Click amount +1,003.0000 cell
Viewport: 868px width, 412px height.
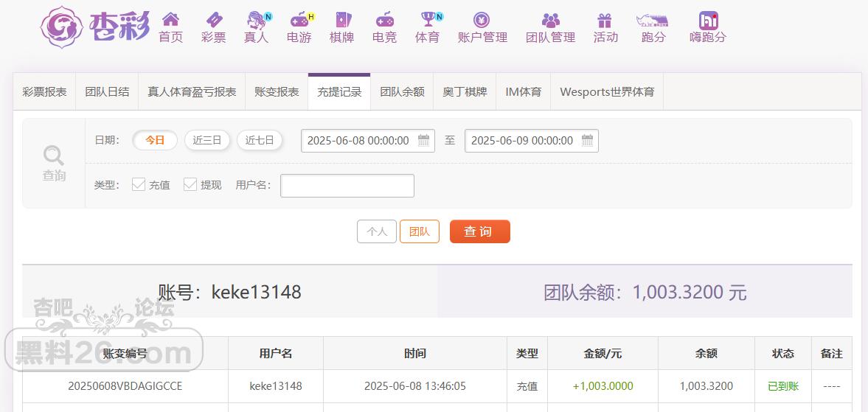point(603,386)
